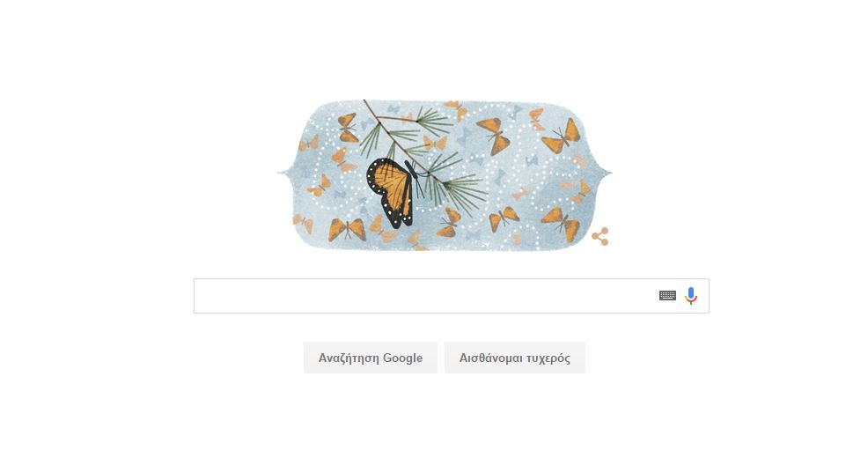The height and width of the screenshot is (458, 868).
Task: Click the Αισθάνομαι τυχερός button
Action: 515,358
